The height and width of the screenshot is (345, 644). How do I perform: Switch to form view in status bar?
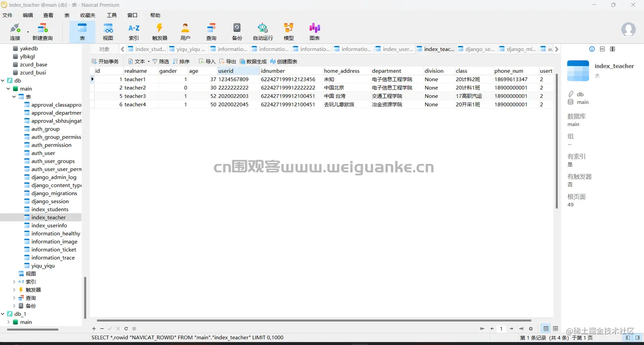tap(555, 328)
